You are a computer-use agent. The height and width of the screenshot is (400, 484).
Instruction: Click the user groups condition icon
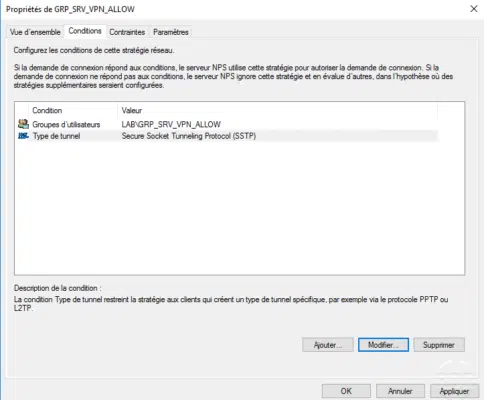23,124
